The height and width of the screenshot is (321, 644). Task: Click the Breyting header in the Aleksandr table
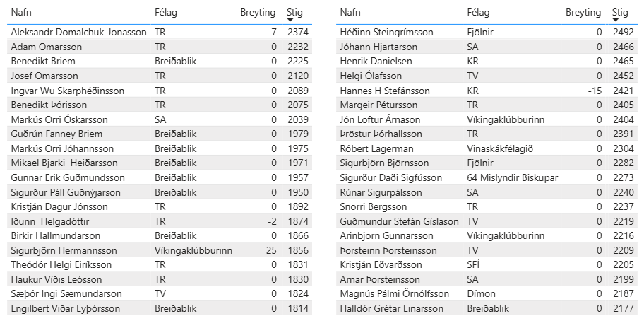[258, 13]
